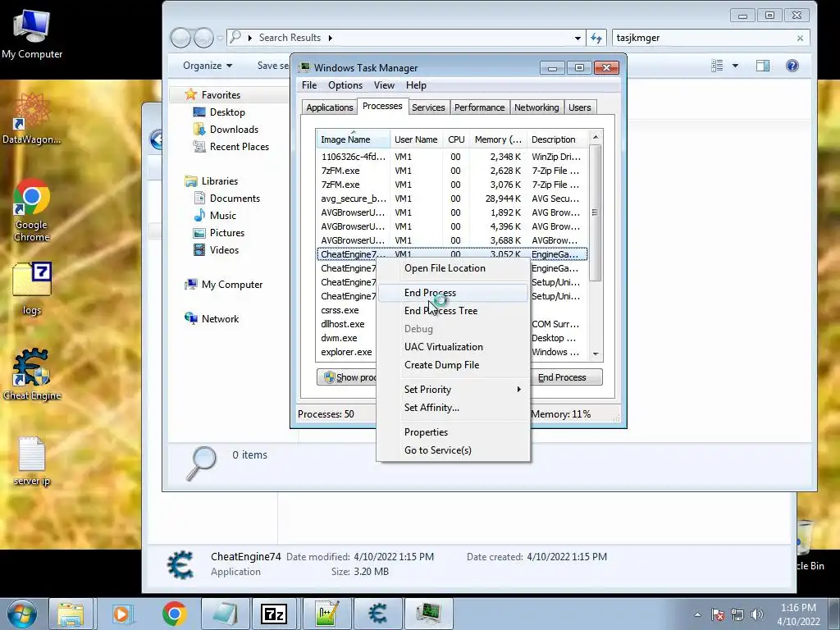Open Windows Explorer from taskbar

71,614
